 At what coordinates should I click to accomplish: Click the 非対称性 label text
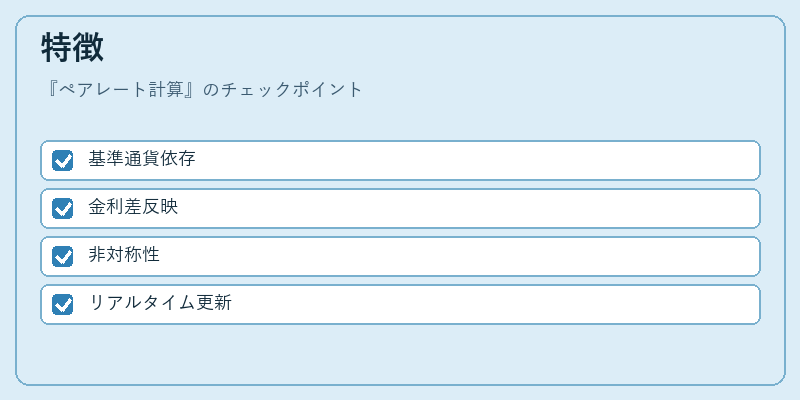point(124,255)
